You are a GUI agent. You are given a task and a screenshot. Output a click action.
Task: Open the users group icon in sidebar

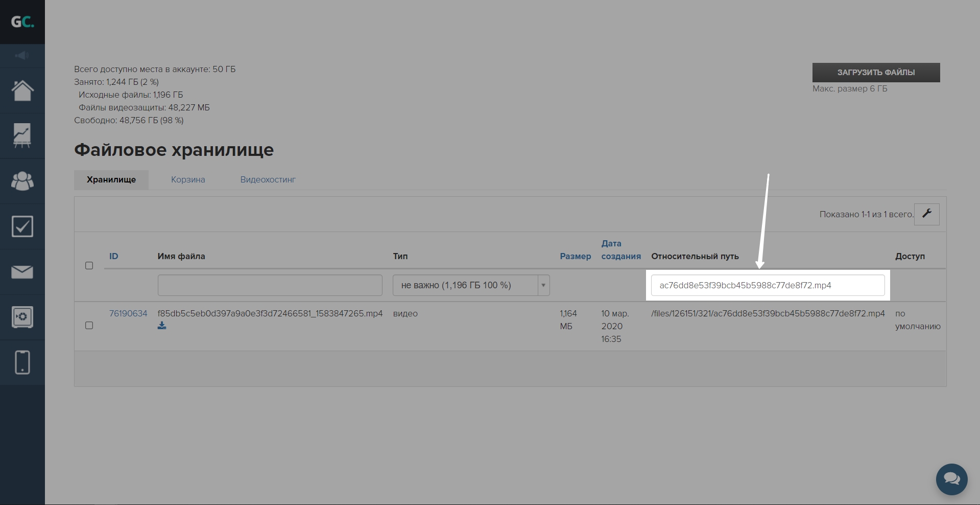coord(22,181)
